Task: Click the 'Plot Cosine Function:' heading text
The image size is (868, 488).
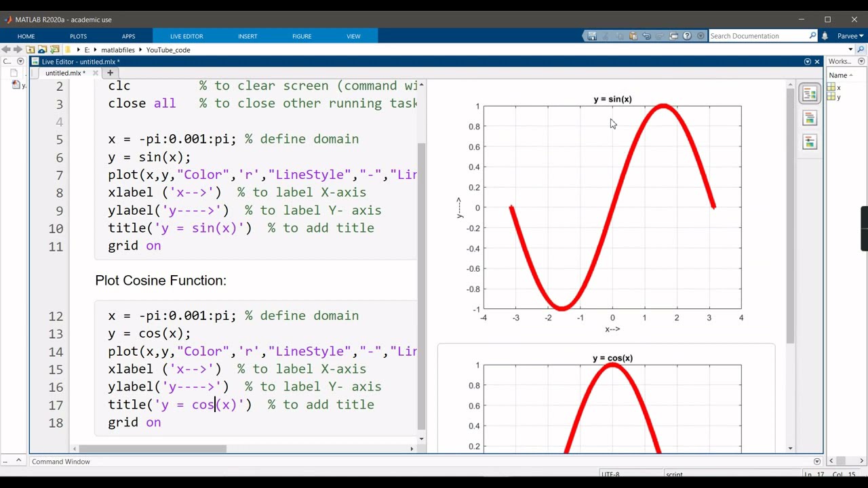Action: pos(161,281)
